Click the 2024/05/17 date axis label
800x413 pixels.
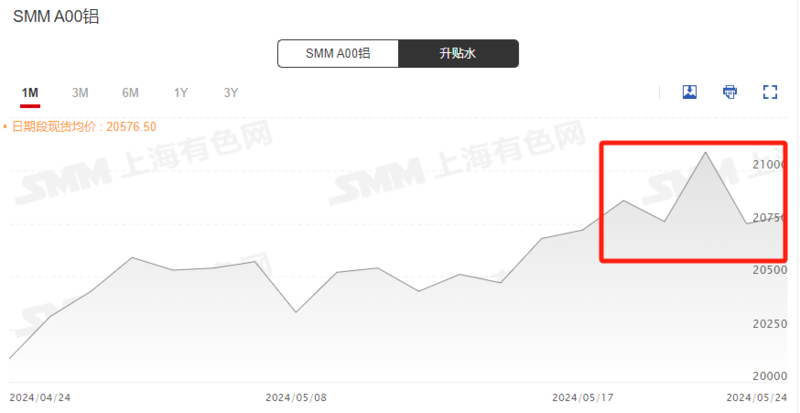click(x=583, y=397)
